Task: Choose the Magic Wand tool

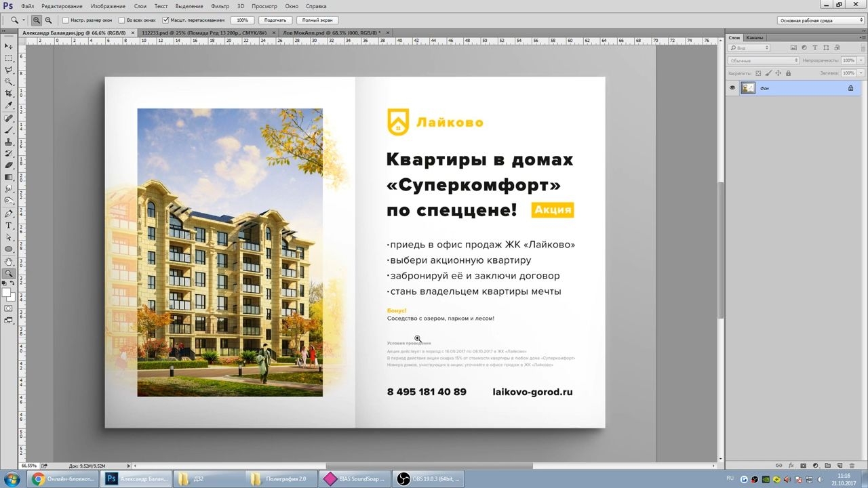Action: (9, 81)
